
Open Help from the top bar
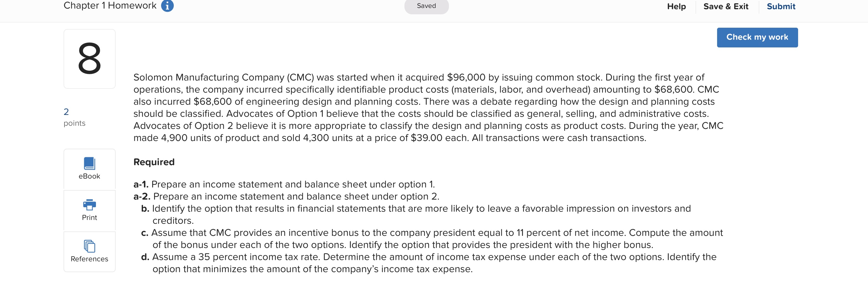[676, 6]
